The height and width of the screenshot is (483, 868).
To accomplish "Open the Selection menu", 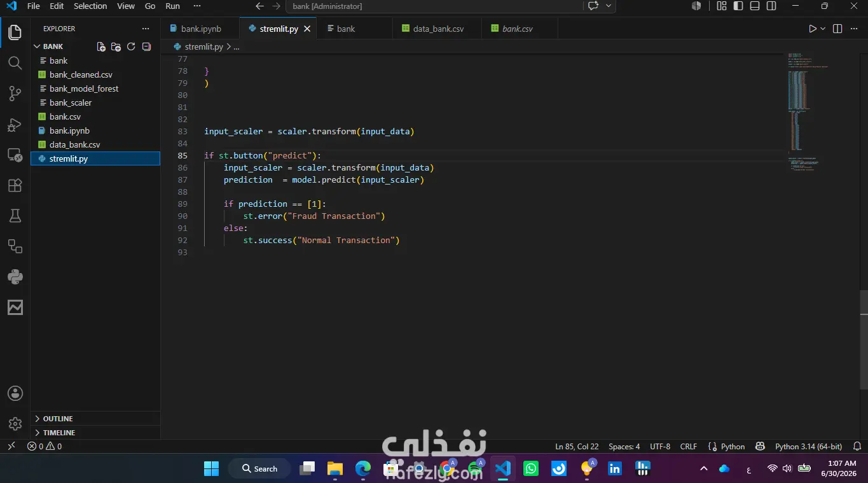I will [90, 6].
